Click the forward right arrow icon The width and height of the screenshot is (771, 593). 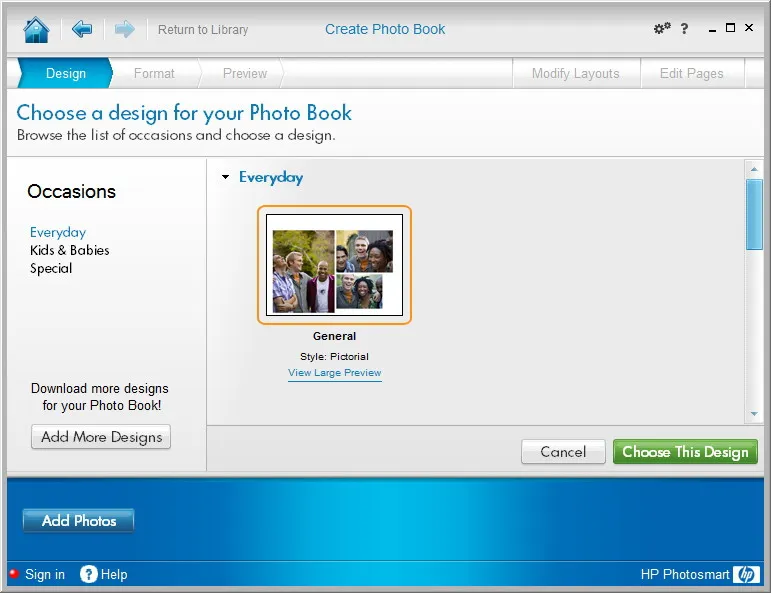point(124,29)
